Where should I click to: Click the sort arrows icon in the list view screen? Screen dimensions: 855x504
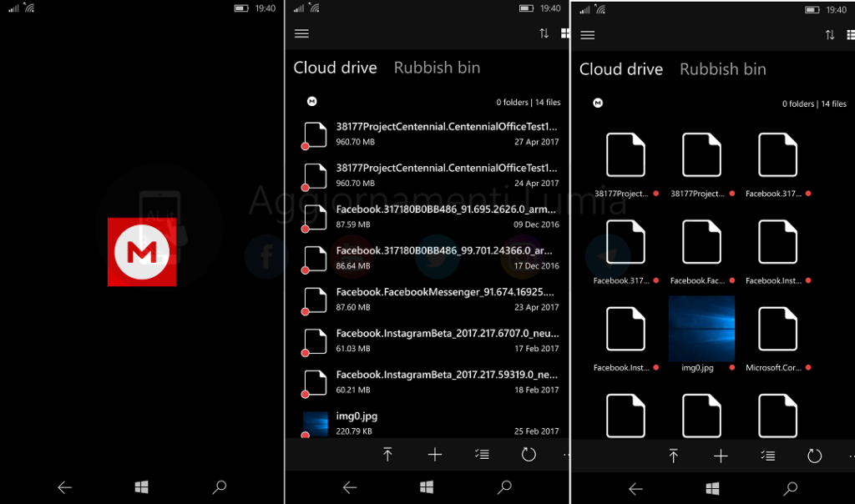tap(544, 33)
